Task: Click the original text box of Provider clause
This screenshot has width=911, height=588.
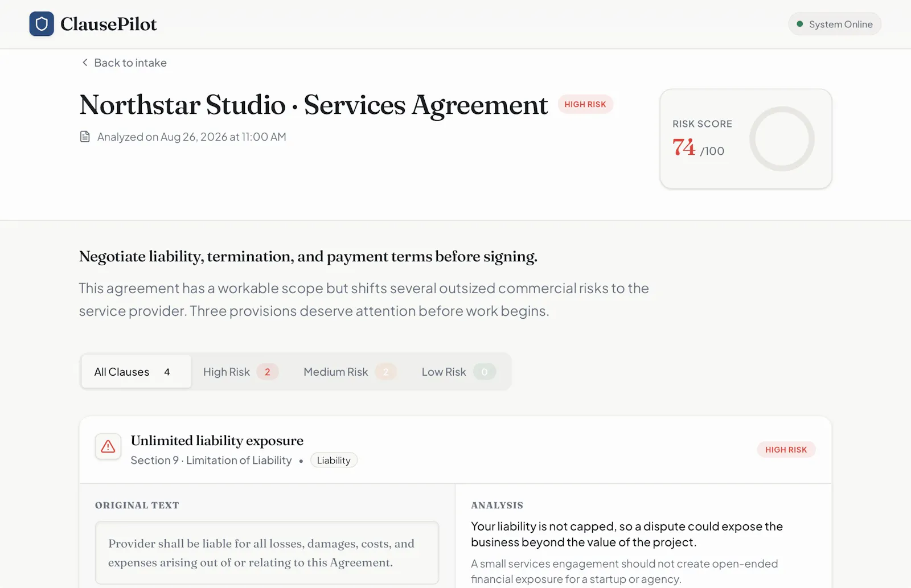Action: 267,553
